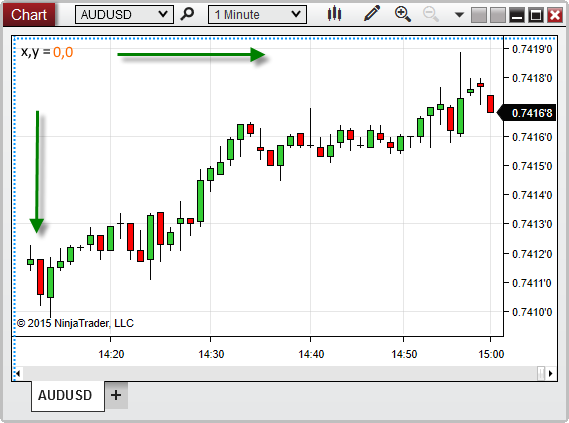Open the AUDUSD instrument dropdown
569x423 pixels.
pyautogui.click(x=124, y=15)
